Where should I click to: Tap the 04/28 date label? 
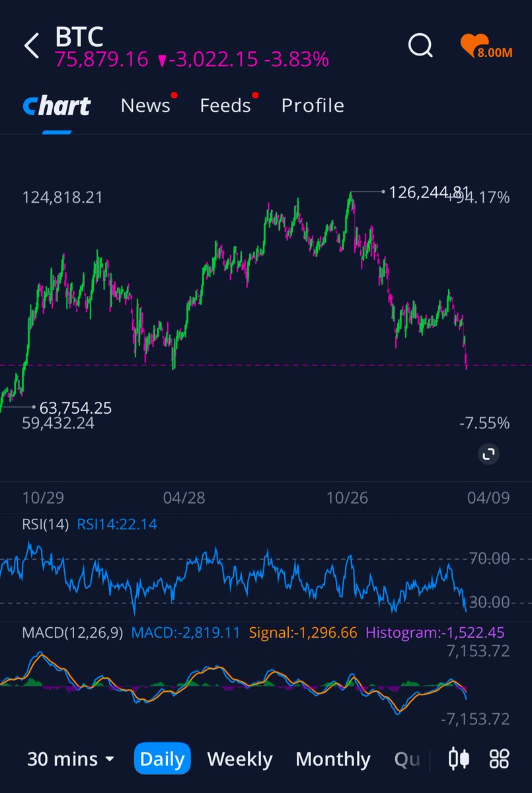(x=184, y=498)
